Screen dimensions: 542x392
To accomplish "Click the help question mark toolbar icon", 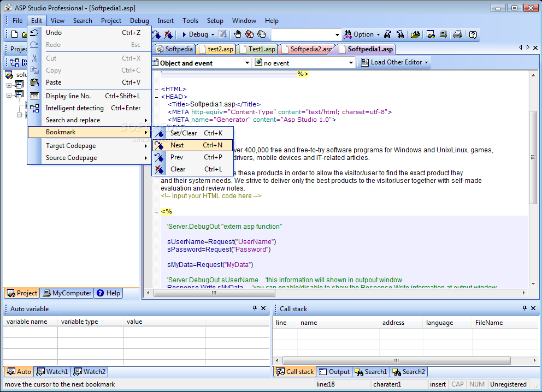I will pyautogui.click(x=473, y=34).
